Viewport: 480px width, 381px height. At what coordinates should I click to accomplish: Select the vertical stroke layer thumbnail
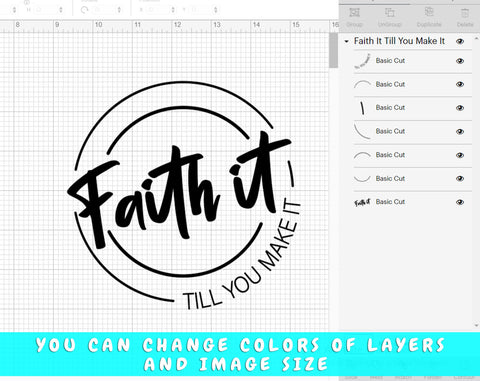pos(362,108)
